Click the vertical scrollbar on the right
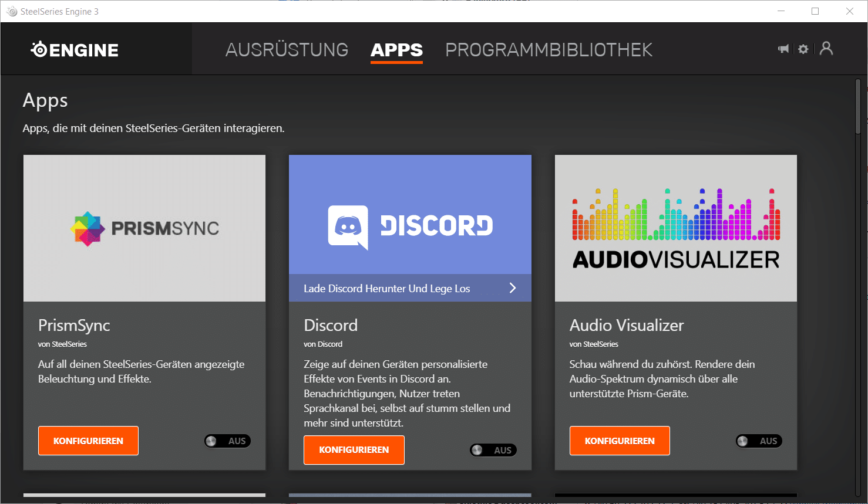The image size is (868, 504). pos(858,106)
